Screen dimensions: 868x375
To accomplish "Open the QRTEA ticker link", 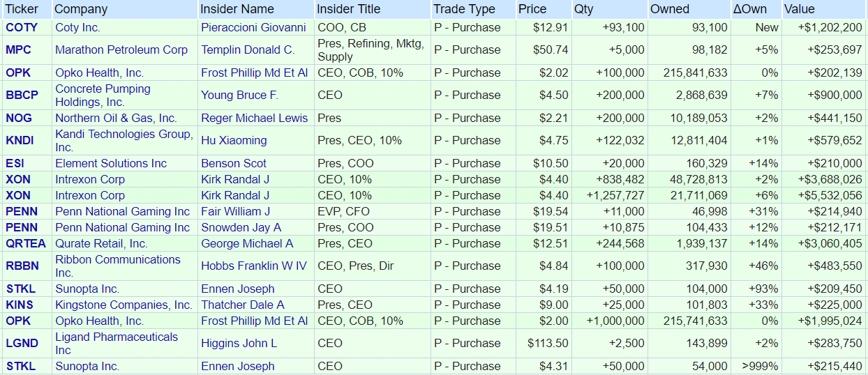I will click(x=26, y=243).
